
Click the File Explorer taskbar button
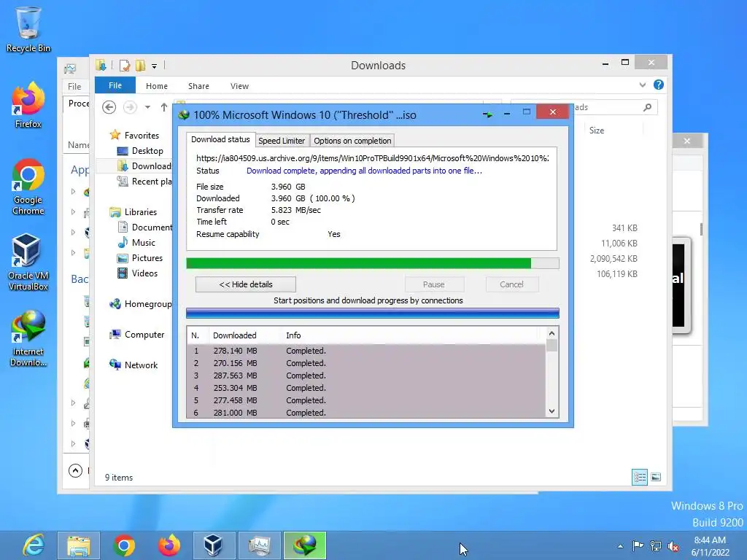(x=79, y=545)
